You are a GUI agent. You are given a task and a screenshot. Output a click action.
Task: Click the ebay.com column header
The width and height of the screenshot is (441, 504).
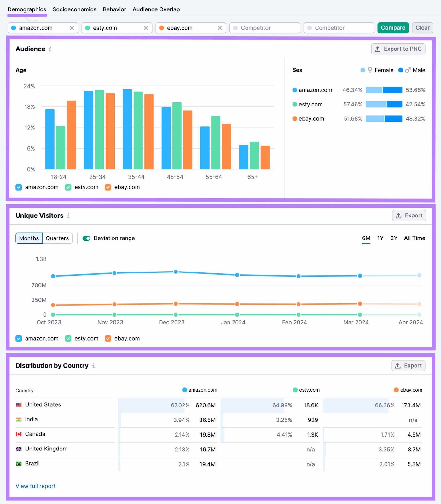pyautogui.click(x=408, y=390)
